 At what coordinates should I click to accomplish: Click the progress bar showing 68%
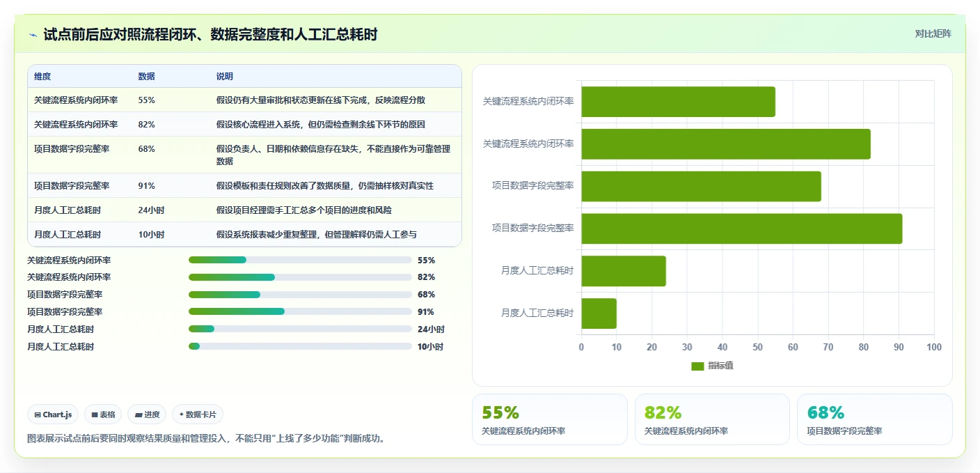point(300,295)
